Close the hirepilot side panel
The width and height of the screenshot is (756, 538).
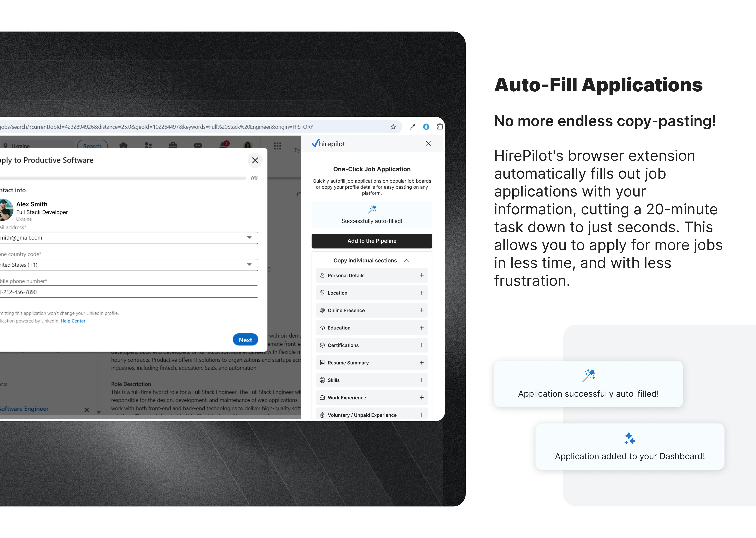tap(428, 143)
